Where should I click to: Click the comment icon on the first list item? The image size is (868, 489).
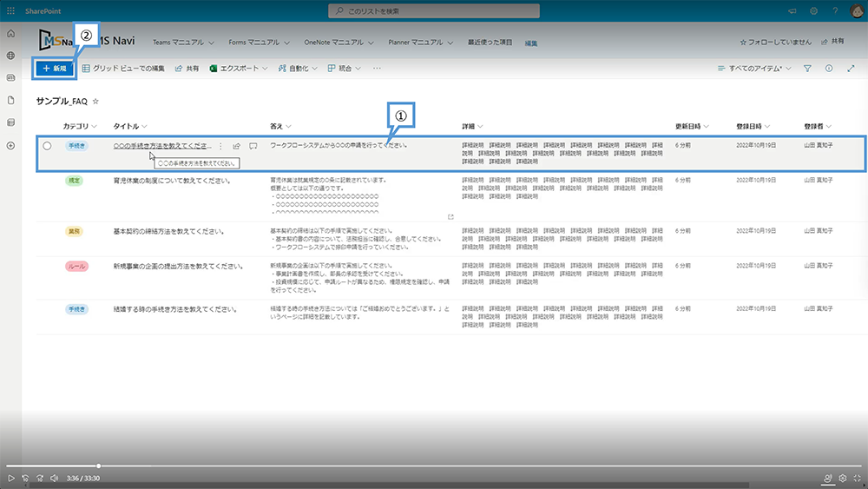[x=253, y=146]
